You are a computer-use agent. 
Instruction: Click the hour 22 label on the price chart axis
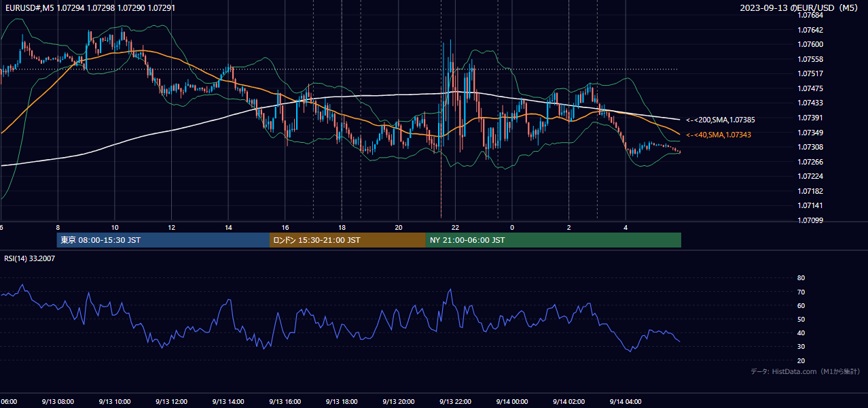456,227
